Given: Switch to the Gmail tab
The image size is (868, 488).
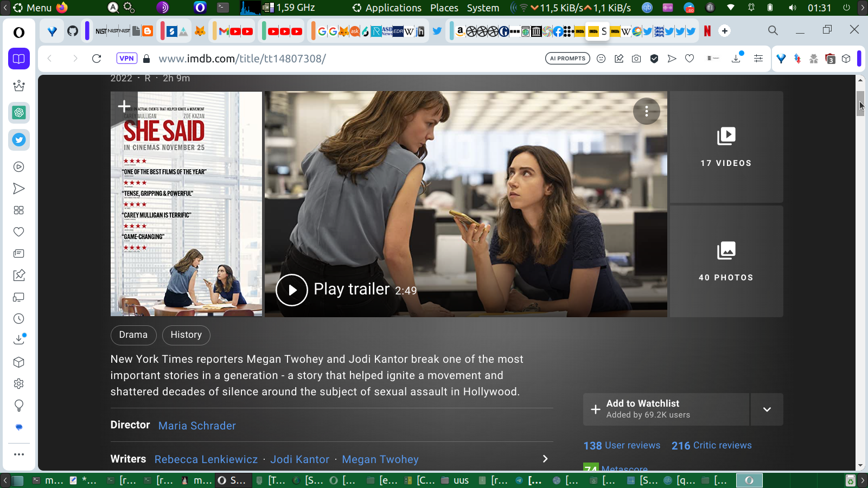Looking at the screenshot, I should (224, 31).
